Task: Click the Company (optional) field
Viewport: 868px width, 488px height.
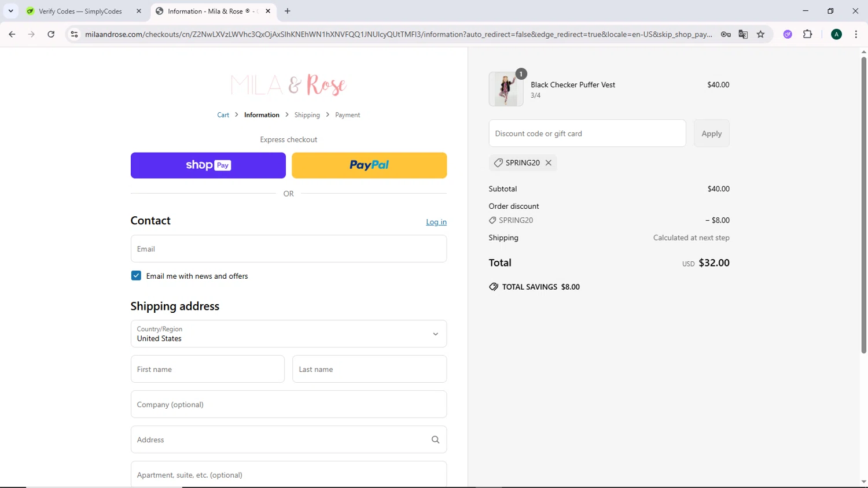Action: tap(289, 404)
